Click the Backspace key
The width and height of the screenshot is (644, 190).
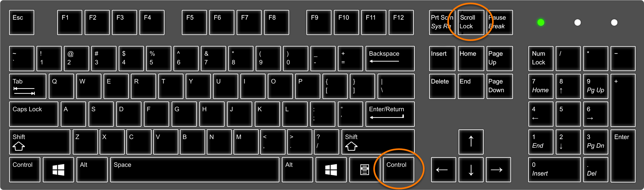pos(390,59)
